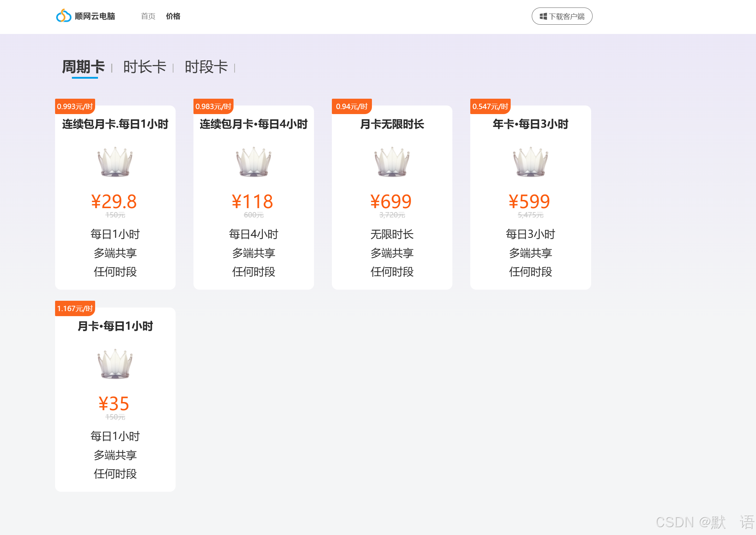Image resolution: width=756 pixels, height=535 pixels.
Task: Click crown icon on 连续包月卡.每日1小时 card
Action: click(x=115, y=162)
